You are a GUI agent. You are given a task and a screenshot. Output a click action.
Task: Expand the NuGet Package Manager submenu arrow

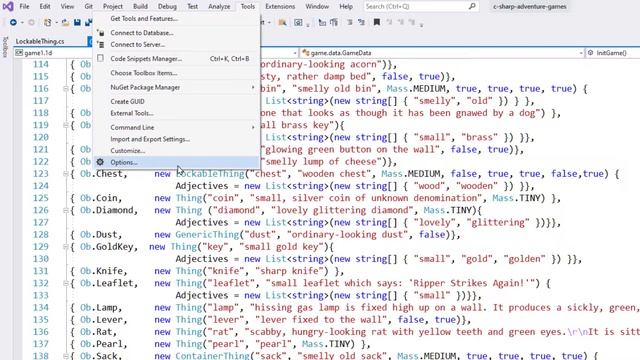[x=253, y=87]
